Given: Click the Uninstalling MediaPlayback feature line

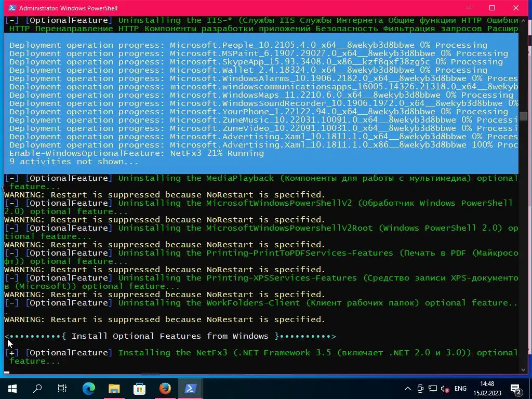Looking at the screenshot, I should (261, 182).
